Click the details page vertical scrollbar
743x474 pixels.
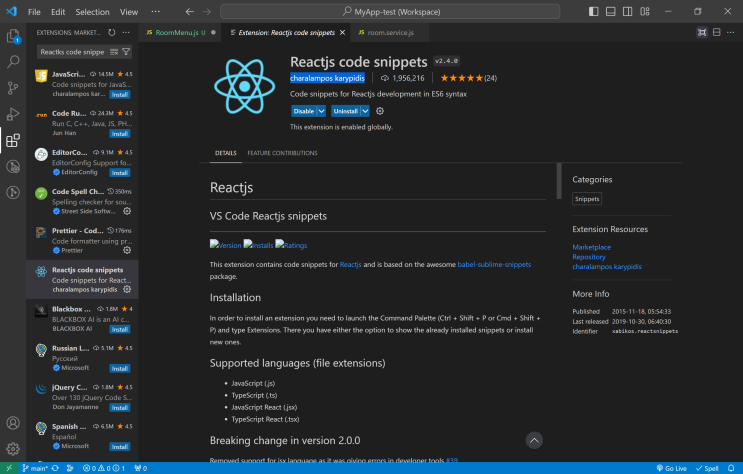pyautogui.click(x=559, y=181)
